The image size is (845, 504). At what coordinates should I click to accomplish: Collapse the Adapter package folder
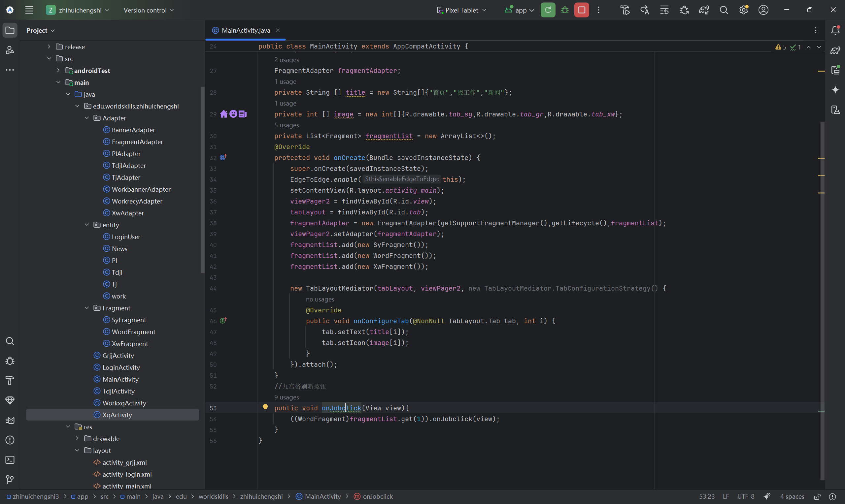(87, 118)
